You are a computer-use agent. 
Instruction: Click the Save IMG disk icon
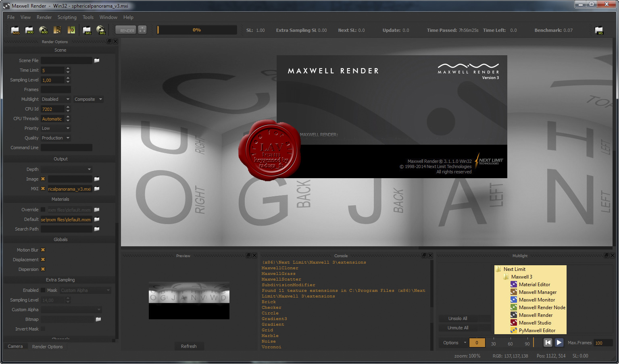click(101, 30)
